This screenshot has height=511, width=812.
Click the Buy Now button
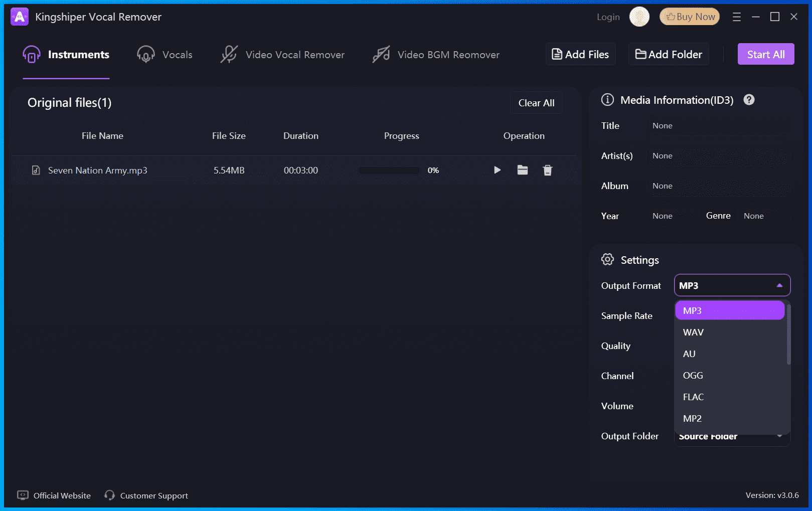point(690,17)
